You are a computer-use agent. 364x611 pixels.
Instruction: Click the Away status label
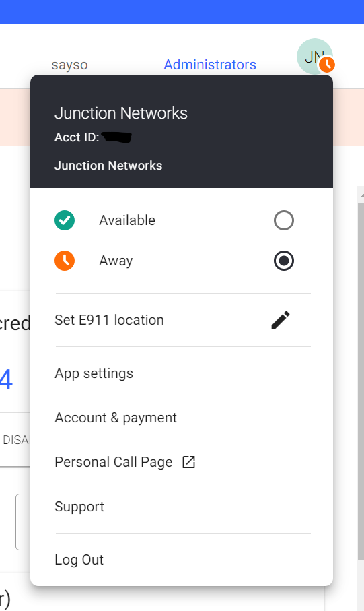point(116,261)
